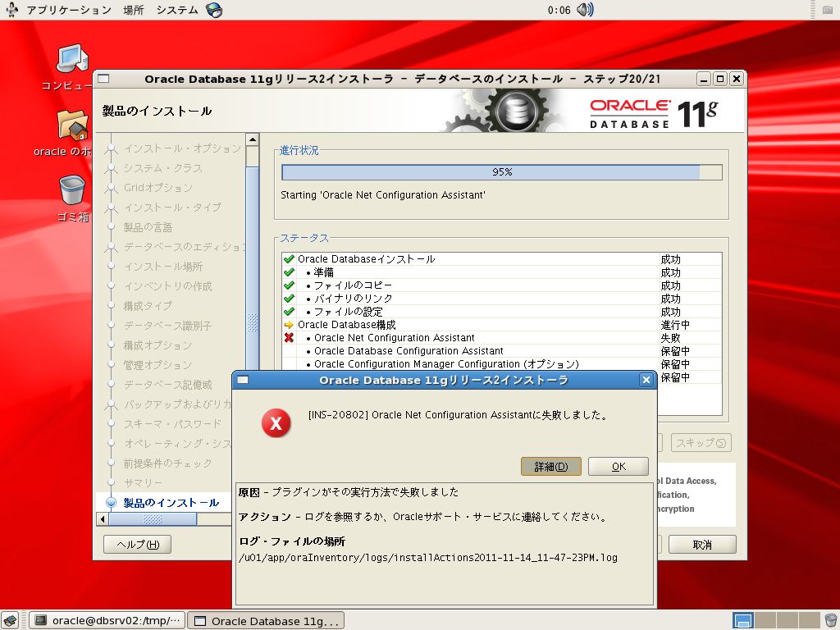Click green check icon beside ファイルのコピー
The height and width of the screenshot is (630, 840).
coord(289,285)
